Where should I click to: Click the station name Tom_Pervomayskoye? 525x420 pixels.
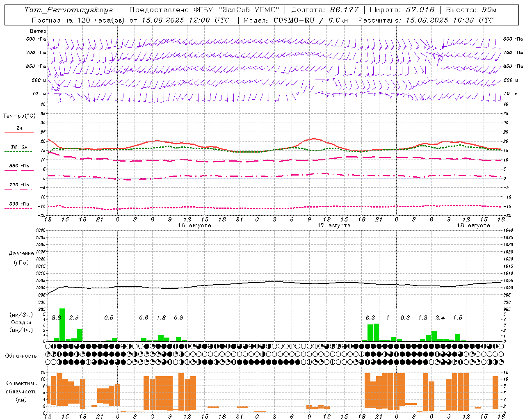point(68,10)
